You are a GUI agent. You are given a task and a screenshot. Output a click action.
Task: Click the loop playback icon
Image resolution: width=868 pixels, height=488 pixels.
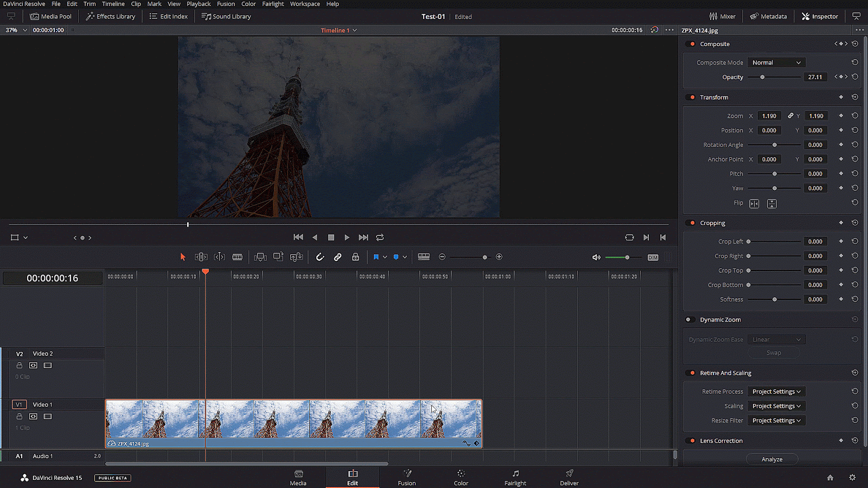[380, 237]
